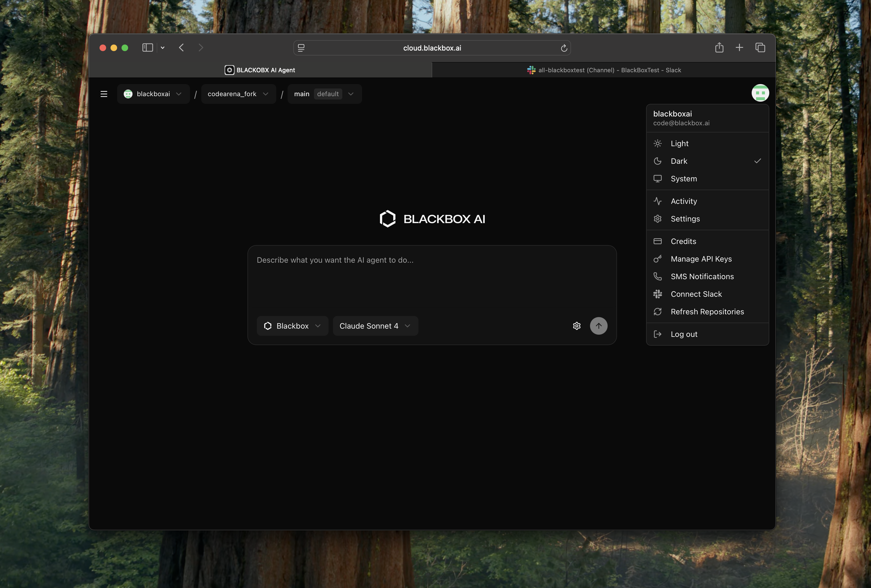Viewport: 871px width, 588px height.
Task: Reload the page in the address bar
Action: pyautogui.click(x=564, y=48)
